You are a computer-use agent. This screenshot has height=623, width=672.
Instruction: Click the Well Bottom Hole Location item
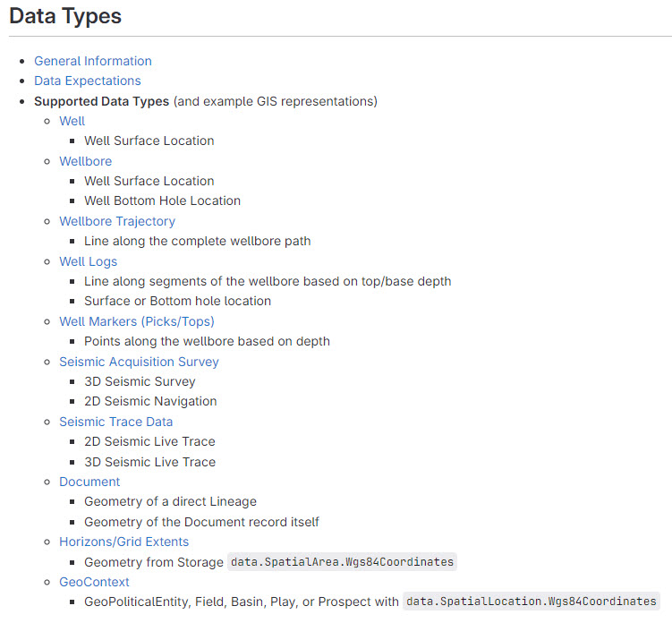click(162, 201)
